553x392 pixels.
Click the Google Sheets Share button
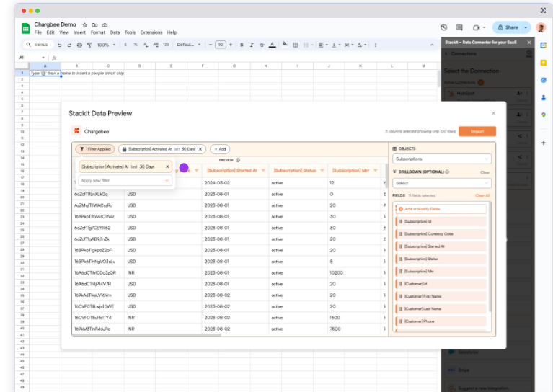click(x=508, y=27)
